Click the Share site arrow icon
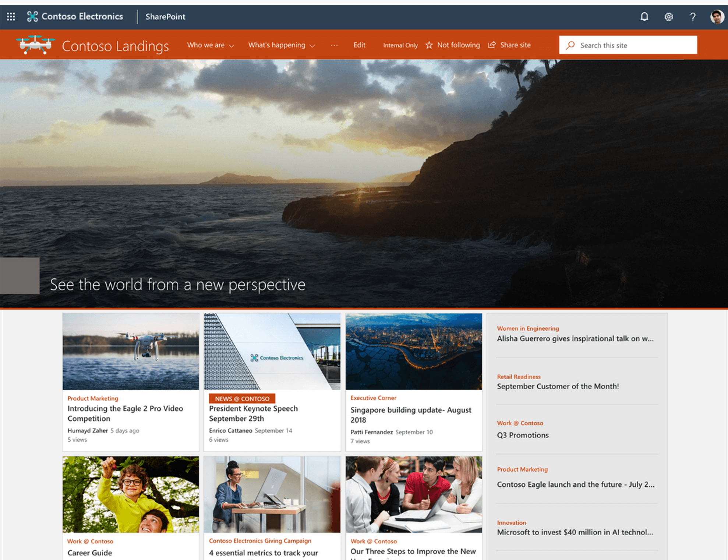Screen dimensions: 728x560 point(492,45)
